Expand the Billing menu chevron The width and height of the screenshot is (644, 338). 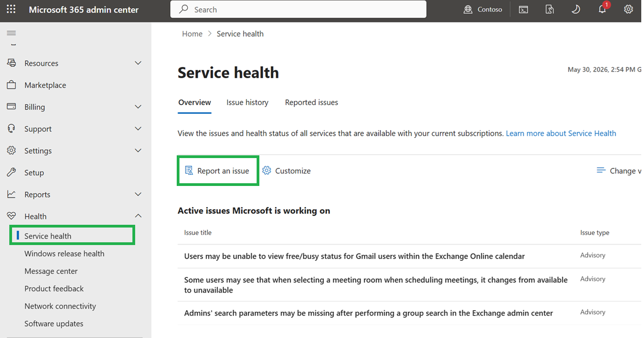138,107
